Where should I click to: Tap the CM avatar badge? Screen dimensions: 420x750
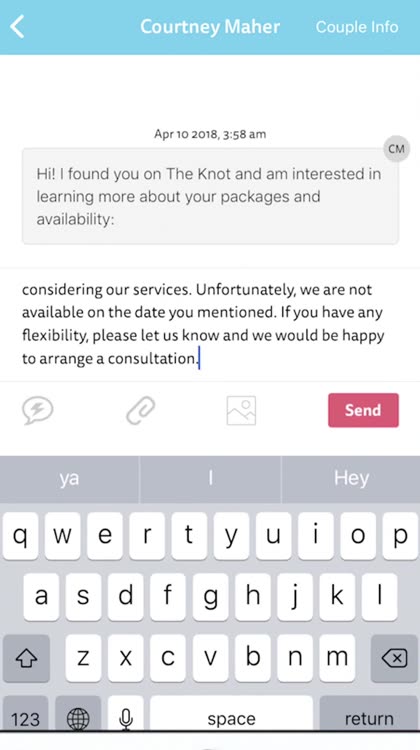pos(397,149)
